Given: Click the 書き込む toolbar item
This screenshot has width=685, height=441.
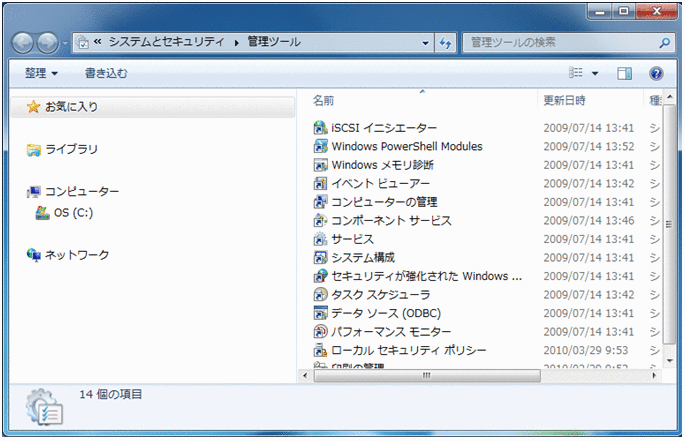Looking at the screenshot, I should [x=106, y=74].
